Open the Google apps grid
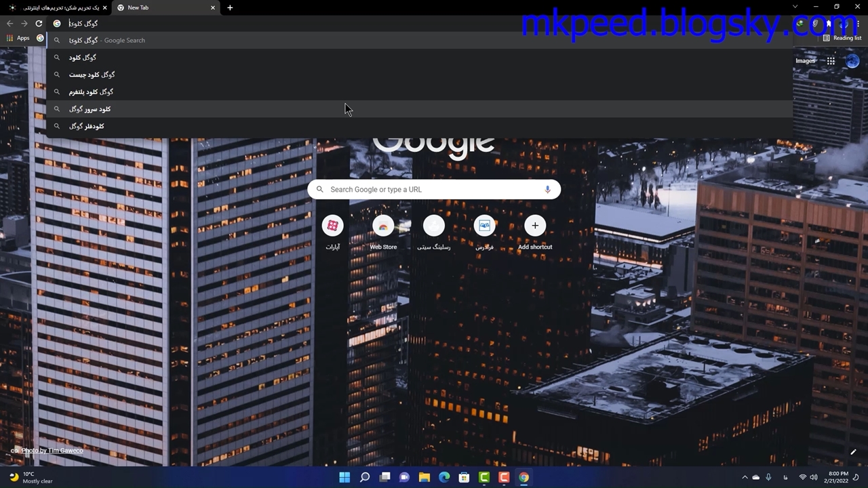 pos(831,61)
